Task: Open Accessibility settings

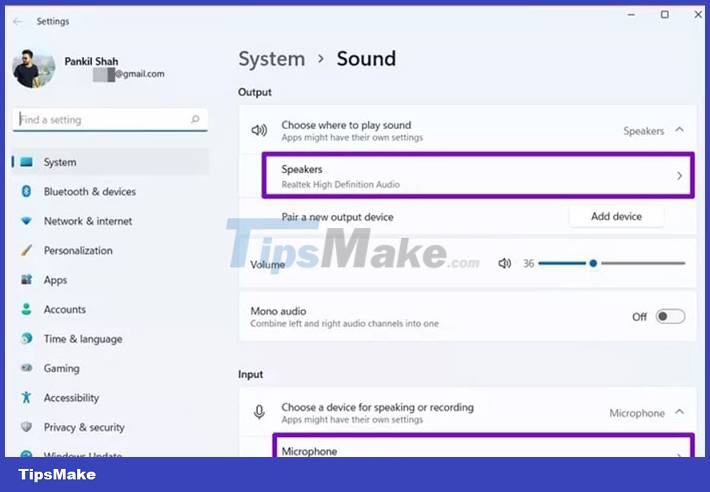Action: [71, 398]
